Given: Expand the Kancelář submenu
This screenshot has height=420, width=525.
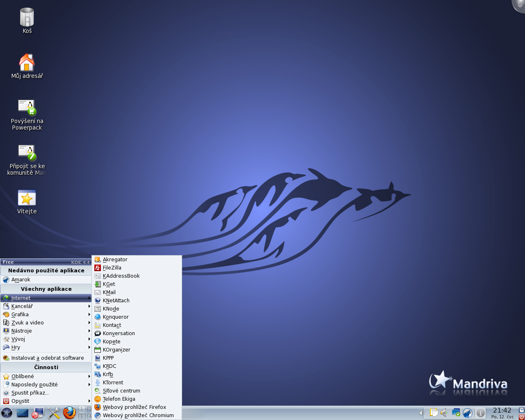Looking at the screenshot, I should [x=46, y=306].
